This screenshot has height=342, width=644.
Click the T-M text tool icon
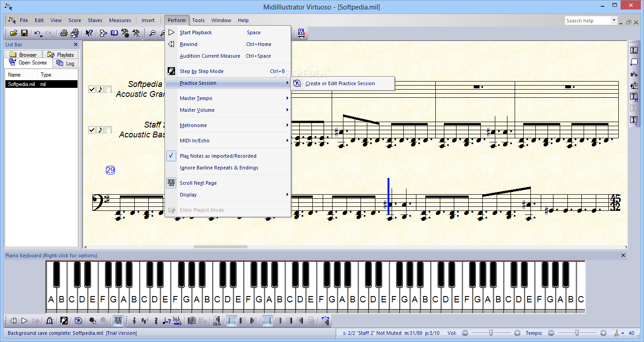pyautogui.click(x=634, y=97)
